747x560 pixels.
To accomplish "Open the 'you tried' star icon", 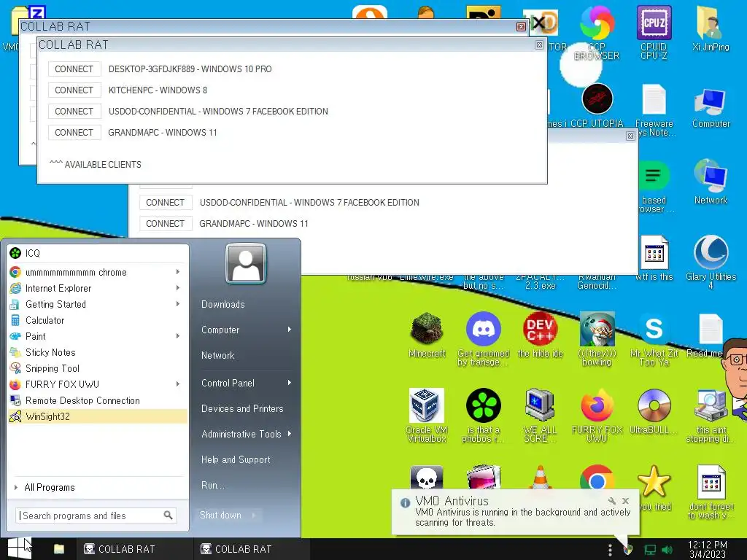I will 654,488.
